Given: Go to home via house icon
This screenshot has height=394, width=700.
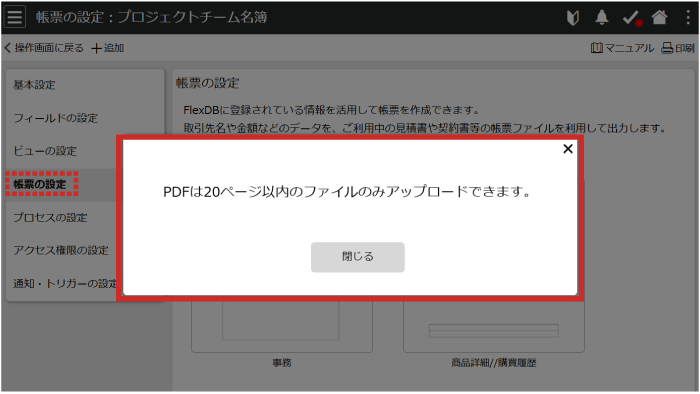Looking at the screenshot, I should (659, 17).
